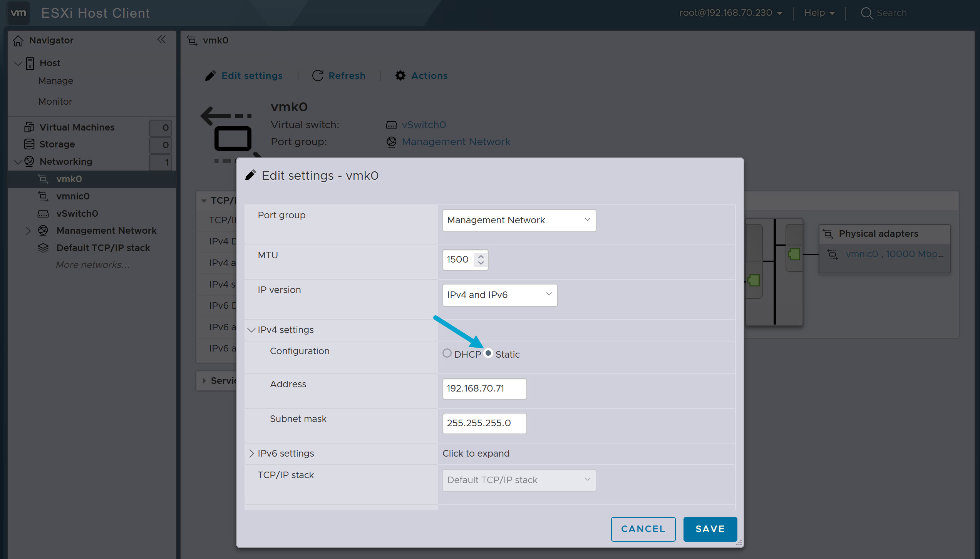Select DHCP as the IPv4 configuration
Viewport: 980px width, 559px height.
coord(447,353)
